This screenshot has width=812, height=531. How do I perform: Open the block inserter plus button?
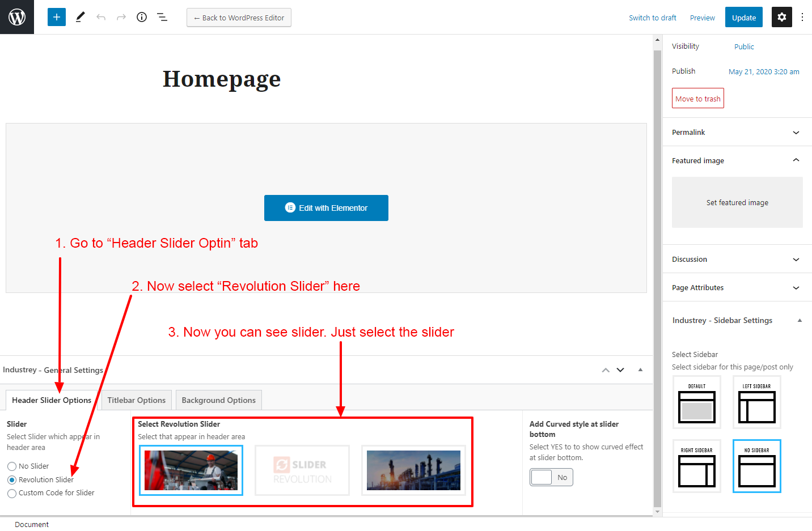click(56, 17)
